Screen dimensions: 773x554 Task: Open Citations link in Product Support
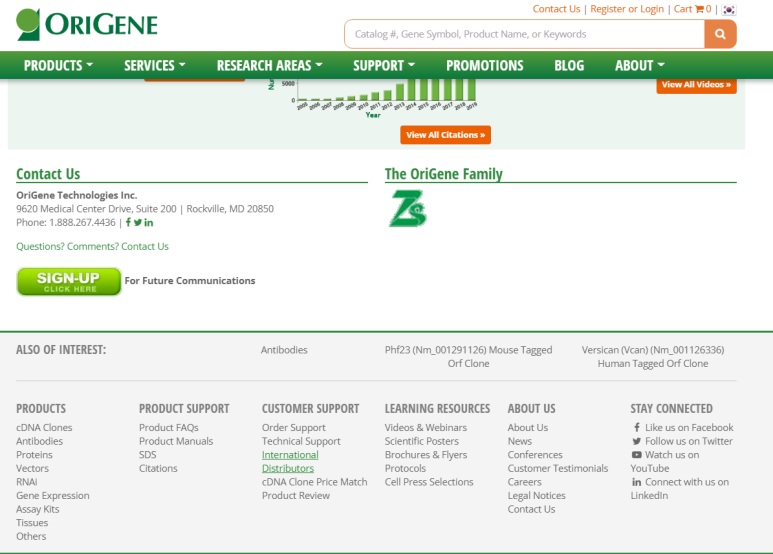[x=158, y=468]
